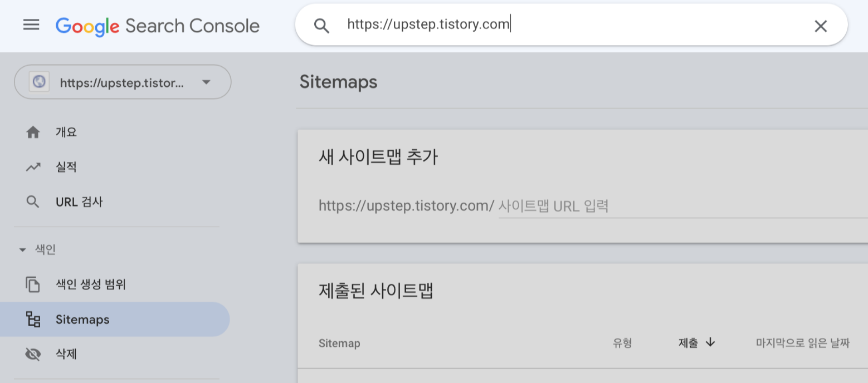Sort by the 제출 column header
The image size is (868, 383).
688,343
